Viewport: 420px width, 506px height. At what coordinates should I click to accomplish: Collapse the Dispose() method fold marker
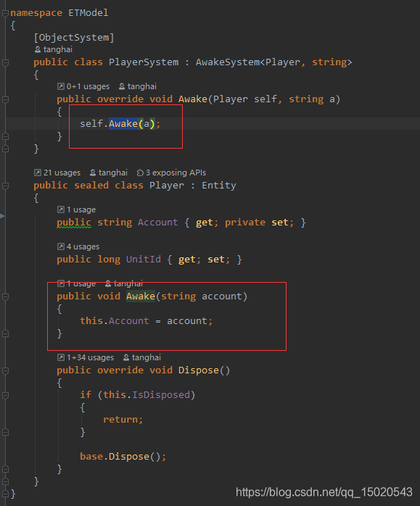click(5, 370)
